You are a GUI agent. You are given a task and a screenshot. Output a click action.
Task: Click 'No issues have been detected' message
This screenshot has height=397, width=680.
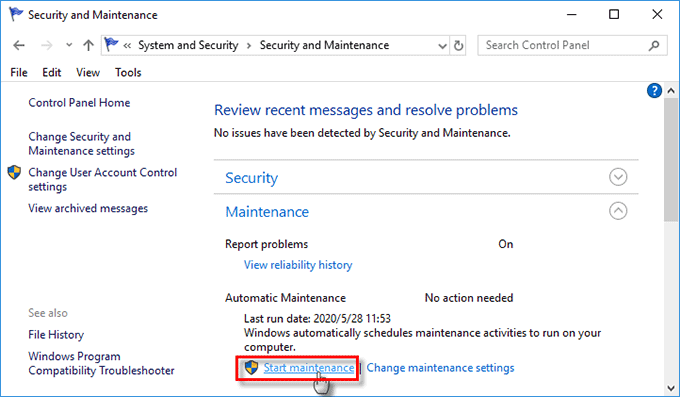tap(362, 133)
